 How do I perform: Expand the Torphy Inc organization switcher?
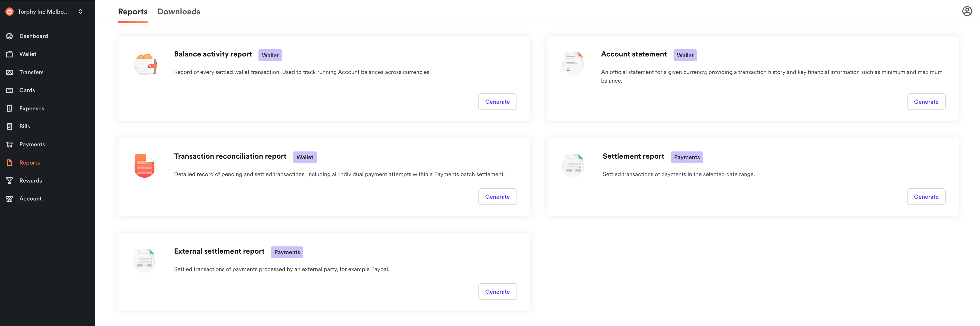tap(80, 11)
